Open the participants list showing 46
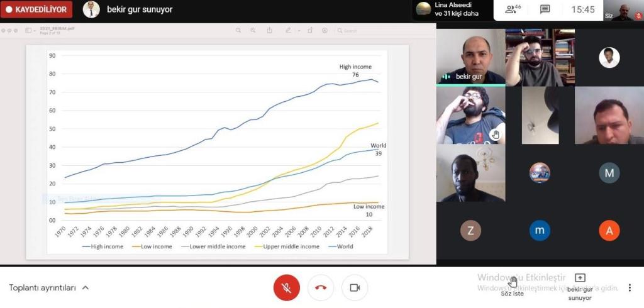The image size is (644, 308). coord(513,9)
